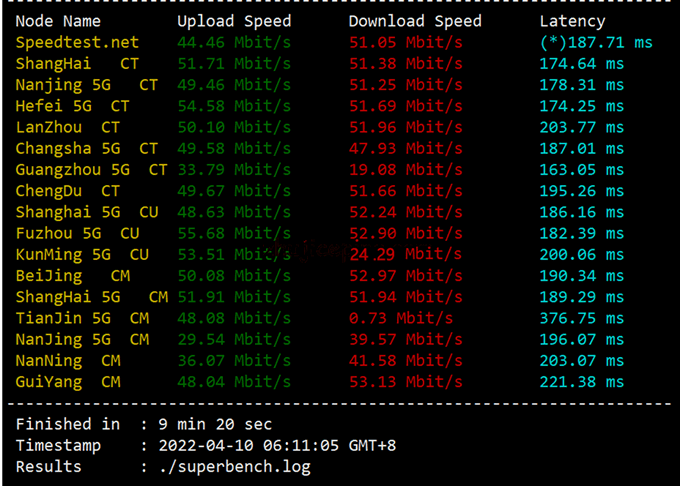
Task: Select the Node Name column header
Action: [58, 21]
